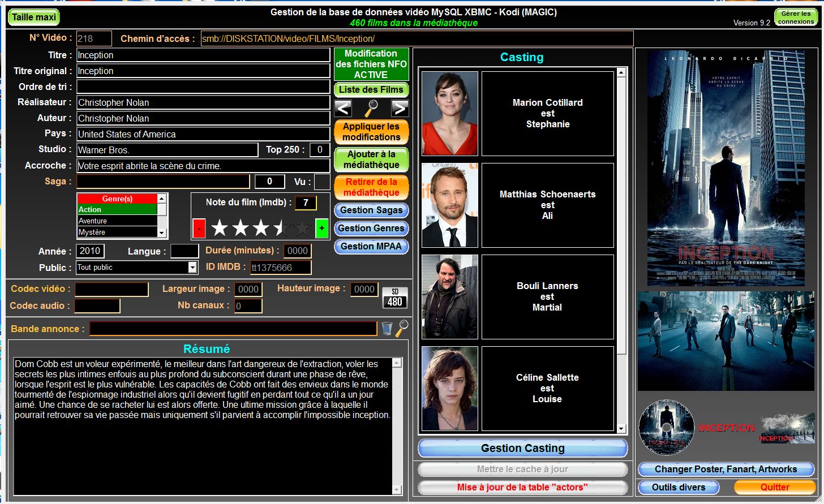Open Gestion Casting
This screenshot has width=824, height=504.
523,448
